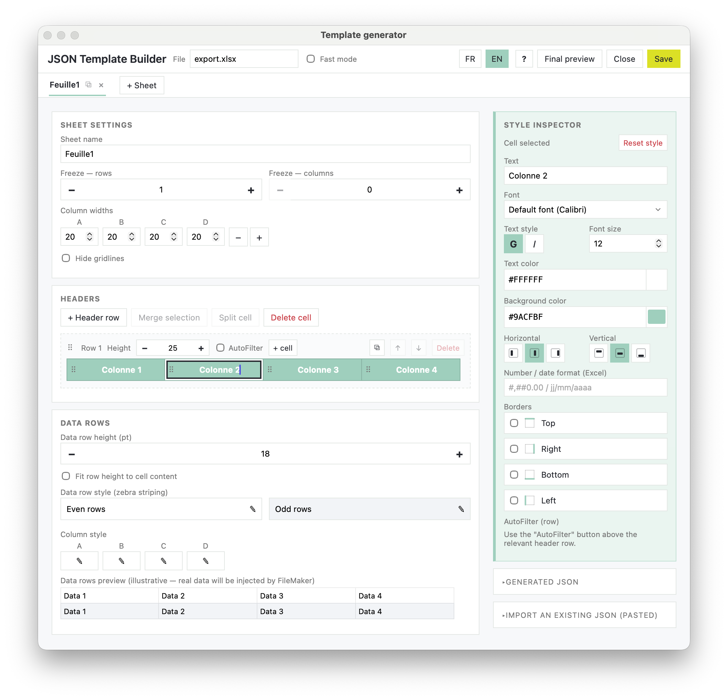Move Row 1 up with arrow icon
This screenshot has height=700, width=728.
[398, 348]
